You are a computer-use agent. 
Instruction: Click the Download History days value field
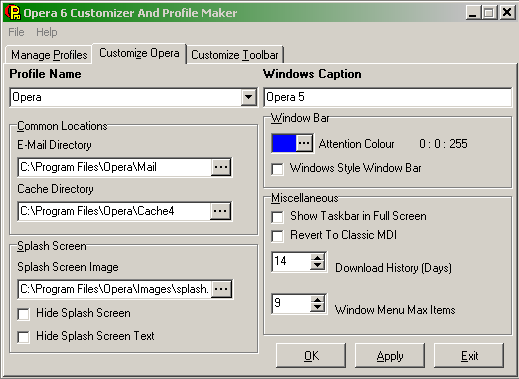click(x=291, y=262)
